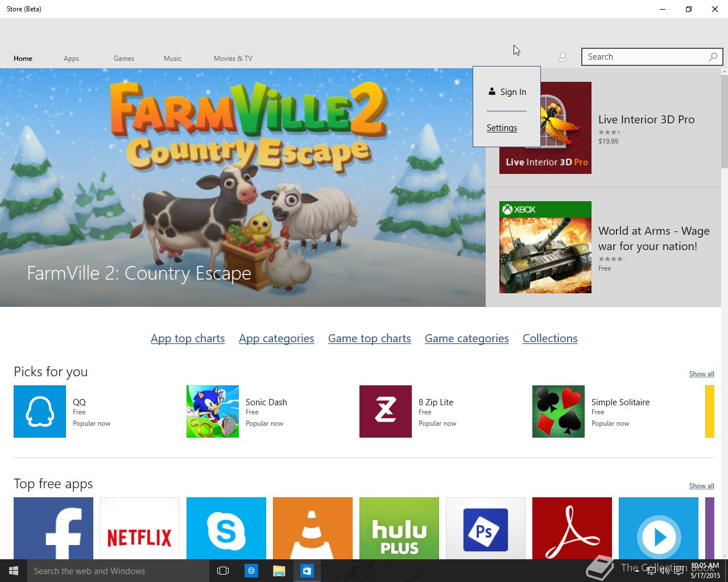Screen dimensions: 728x582
Task: Go to the Home tab
Action: coord(23,59)
